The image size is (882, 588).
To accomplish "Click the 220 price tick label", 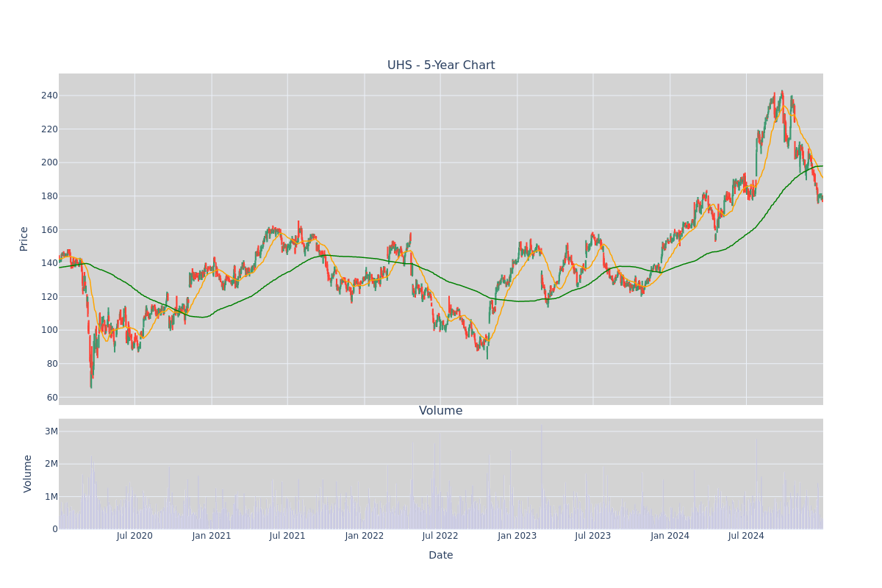I will click(x=49, y=129).
